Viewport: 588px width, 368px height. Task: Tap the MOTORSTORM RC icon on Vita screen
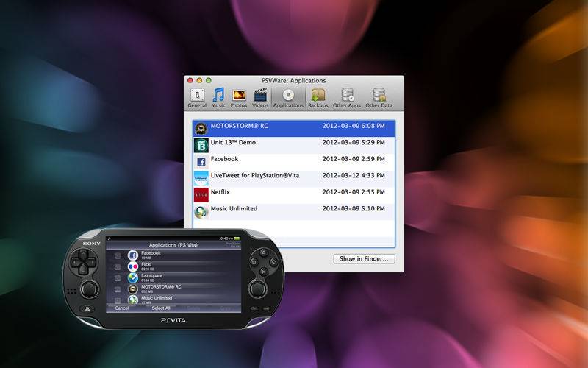pyautogui.click(x=133, y=289)
